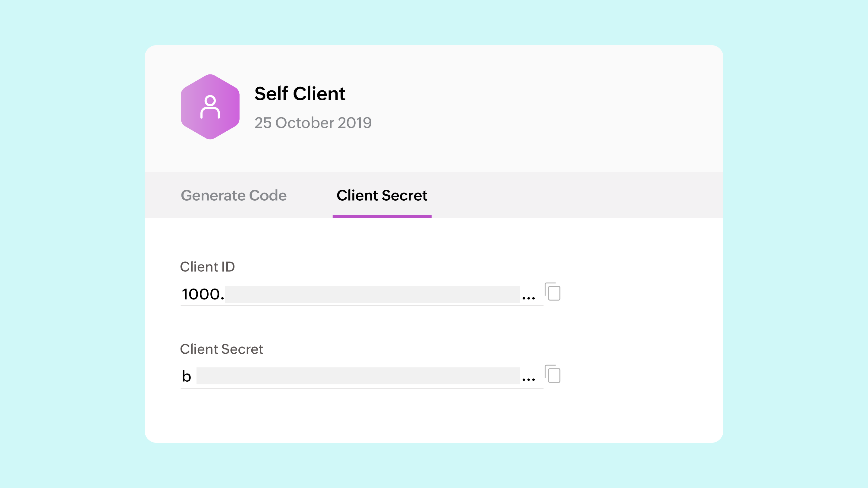Click the 25 October 2019 date
868x488 pixels.
(313, 123)
